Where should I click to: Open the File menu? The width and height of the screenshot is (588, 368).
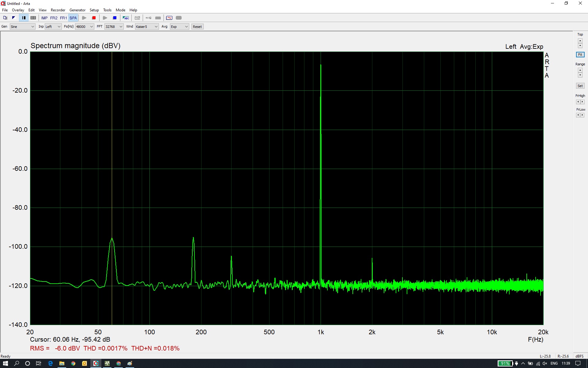(x=5, y=10)
